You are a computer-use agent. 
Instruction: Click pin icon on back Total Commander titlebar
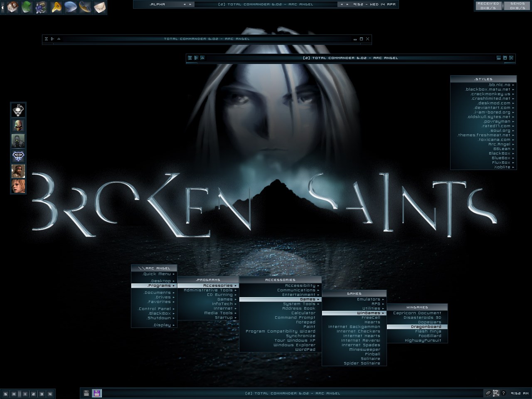(52, 39)
